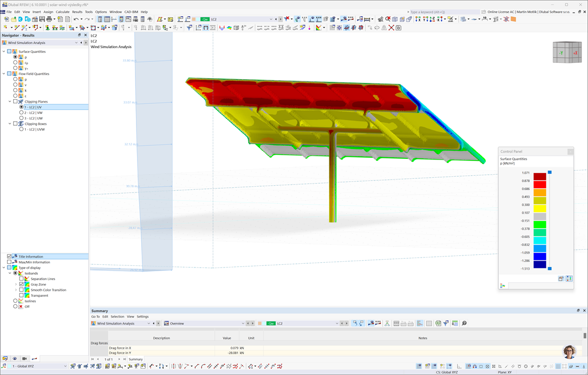Open the Calculate menu
Image resolution: width=588 pixels, height=375 pixels.
tap(63, 12)
